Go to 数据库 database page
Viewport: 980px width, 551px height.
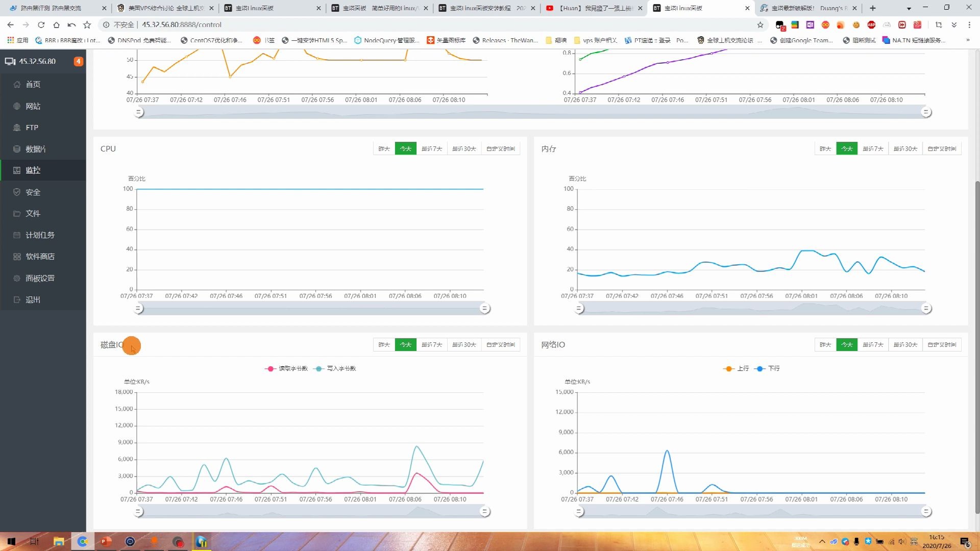point(35,149)
